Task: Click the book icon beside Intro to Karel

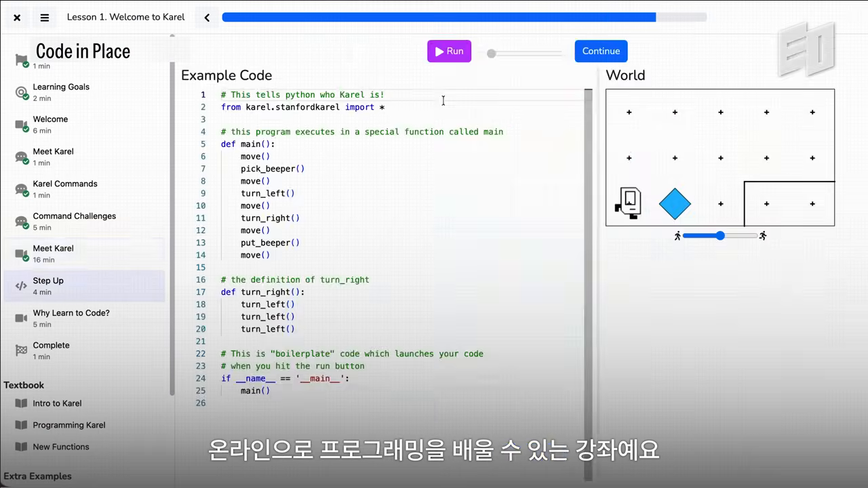Action: coord(22,403)
